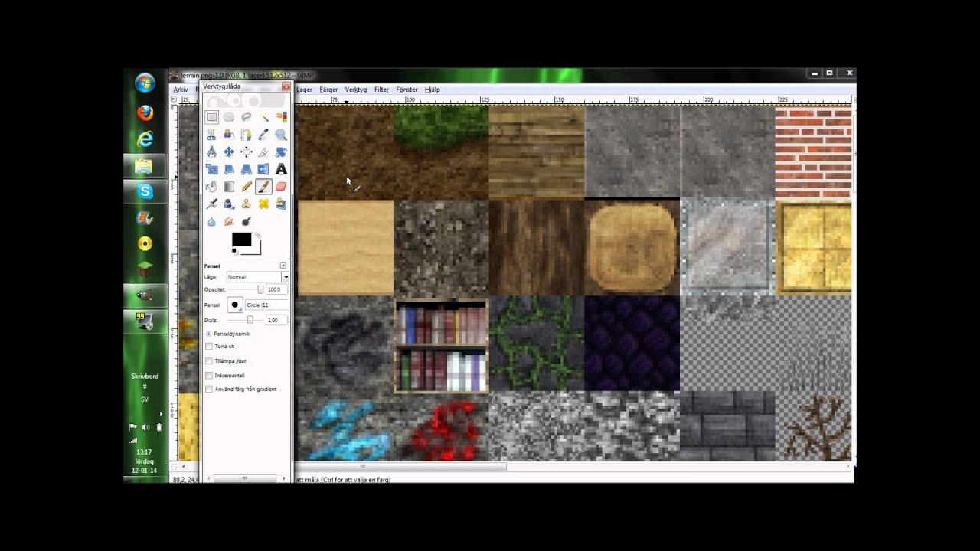The width and height of the screenshot is (980, 551).
Task: Select the Blend gradient tool
Action: pos(229,186)
